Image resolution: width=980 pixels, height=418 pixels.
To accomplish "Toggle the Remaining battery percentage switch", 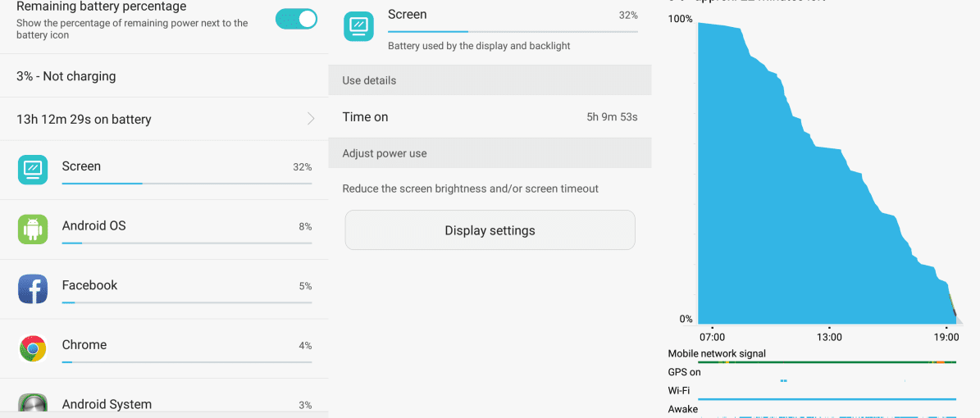I will pyautogui.click(x=296, y=19).
